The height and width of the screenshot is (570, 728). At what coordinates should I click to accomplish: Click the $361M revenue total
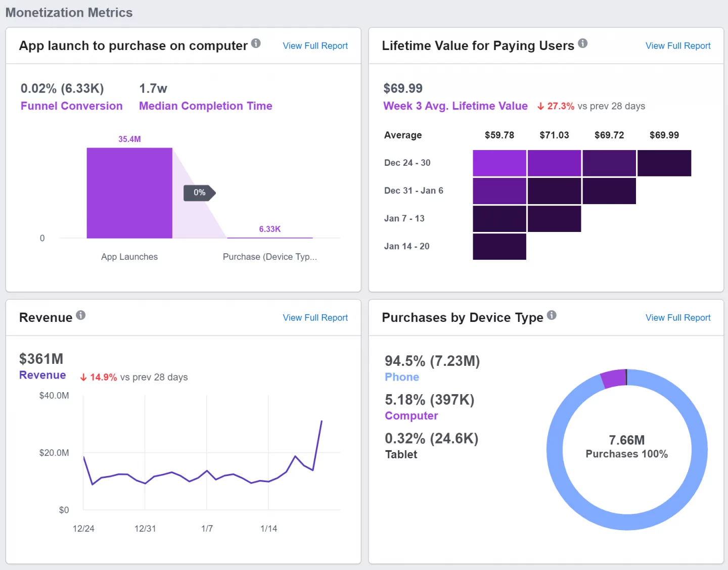pos(41,359)
